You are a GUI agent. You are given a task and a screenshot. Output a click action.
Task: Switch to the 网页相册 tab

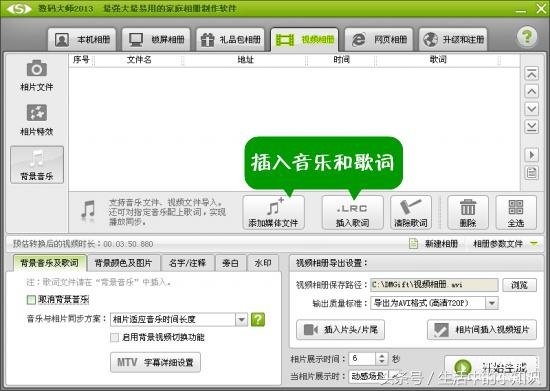point(379,40)
